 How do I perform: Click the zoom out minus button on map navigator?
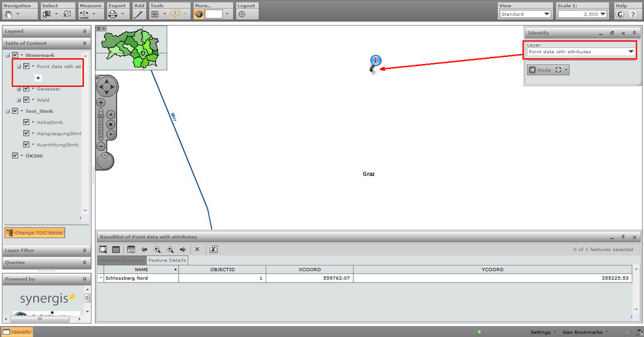tap(101, 146)
